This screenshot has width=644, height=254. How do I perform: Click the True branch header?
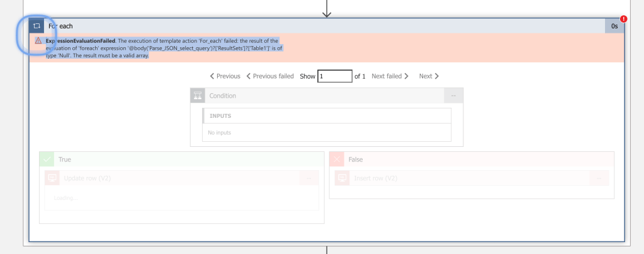click(x=181, y=159)
